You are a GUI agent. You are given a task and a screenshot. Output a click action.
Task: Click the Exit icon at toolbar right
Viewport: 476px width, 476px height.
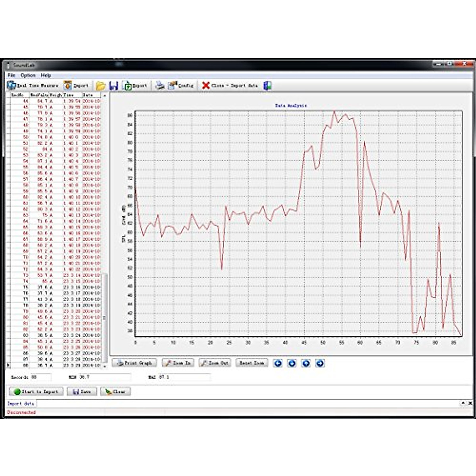pos(267,84)
